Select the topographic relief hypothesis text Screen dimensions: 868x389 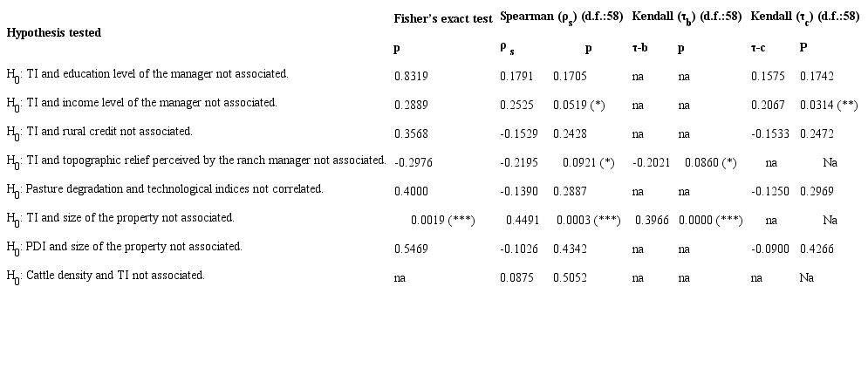pos(206,160)
